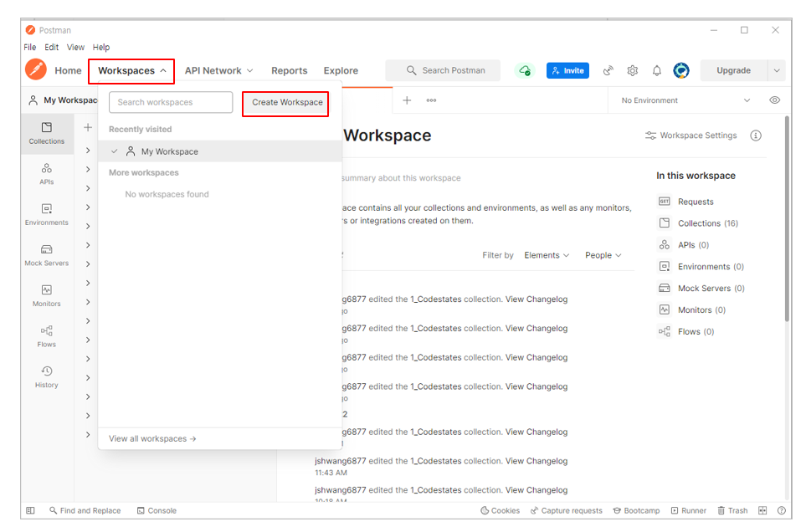Open the Elements filter dropdown
This screenshot has width=806, height=532.
547,255
